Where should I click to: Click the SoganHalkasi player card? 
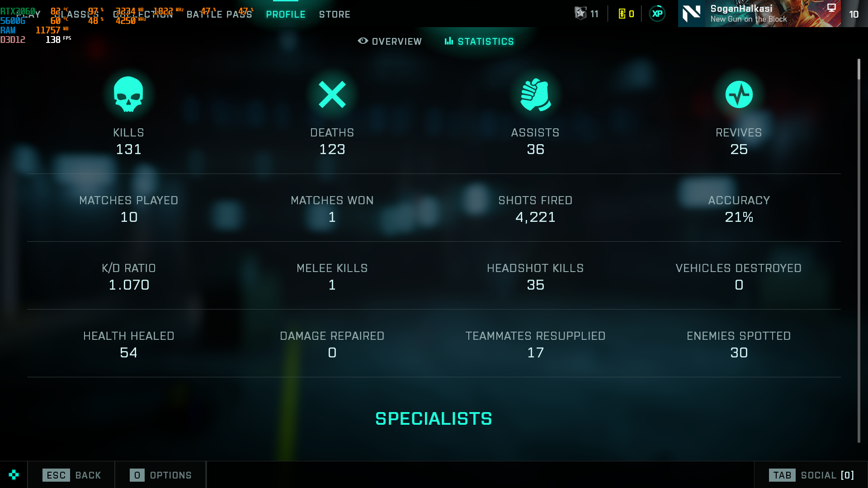[759, 14]
